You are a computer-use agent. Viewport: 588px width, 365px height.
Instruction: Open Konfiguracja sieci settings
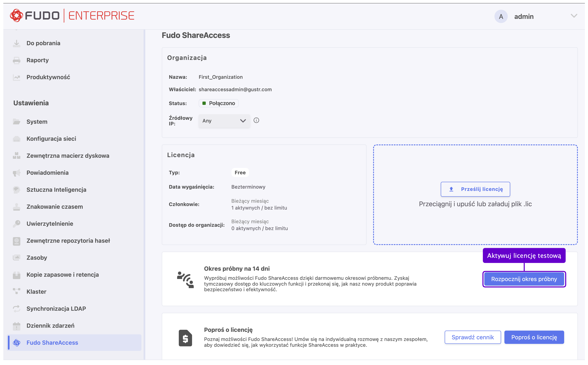point(51,139)
